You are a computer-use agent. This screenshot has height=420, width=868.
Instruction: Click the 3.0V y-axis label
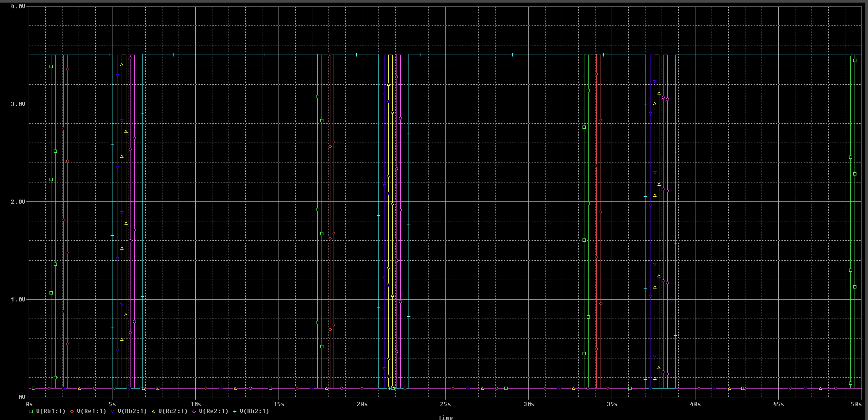(18, 104)
